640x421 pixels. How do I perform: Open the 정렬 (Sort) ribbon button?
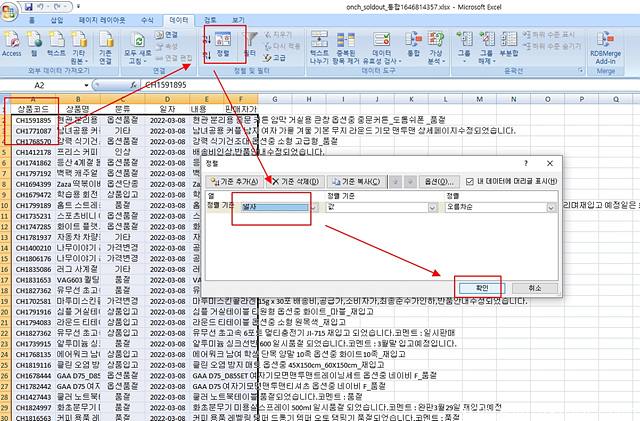click(x=223, y=44)
